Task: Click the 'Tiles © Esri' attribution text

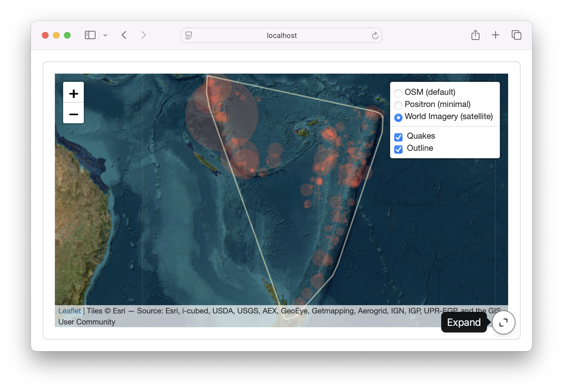Action: click(x=106, y=311)
